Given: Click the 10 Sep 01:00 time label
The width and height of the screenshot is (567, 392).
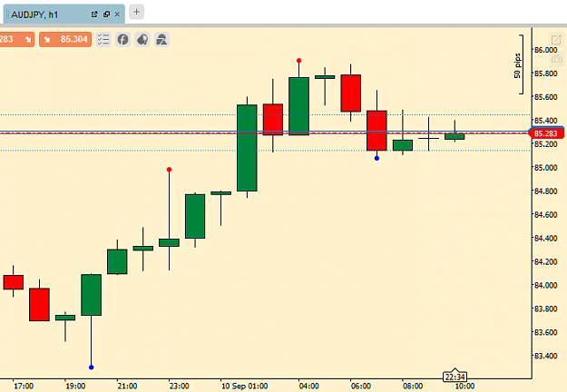Looking at the screenshot, I should coord(244,387).
